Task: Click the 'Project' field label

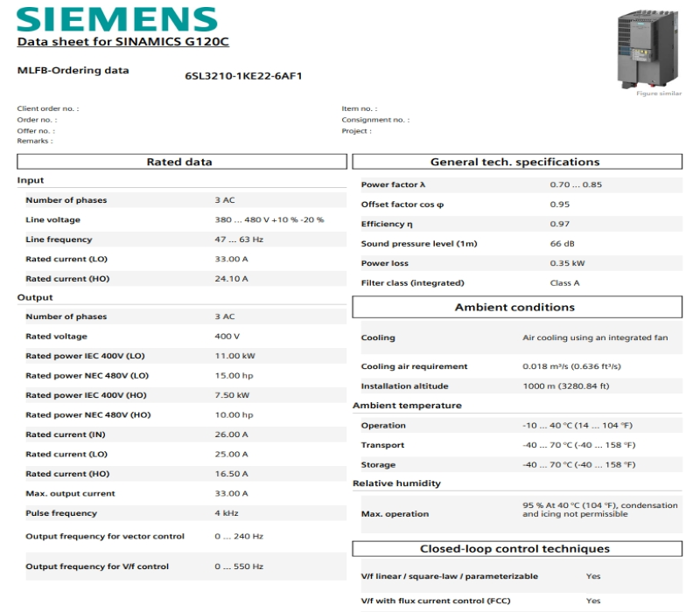Action: 356,131
